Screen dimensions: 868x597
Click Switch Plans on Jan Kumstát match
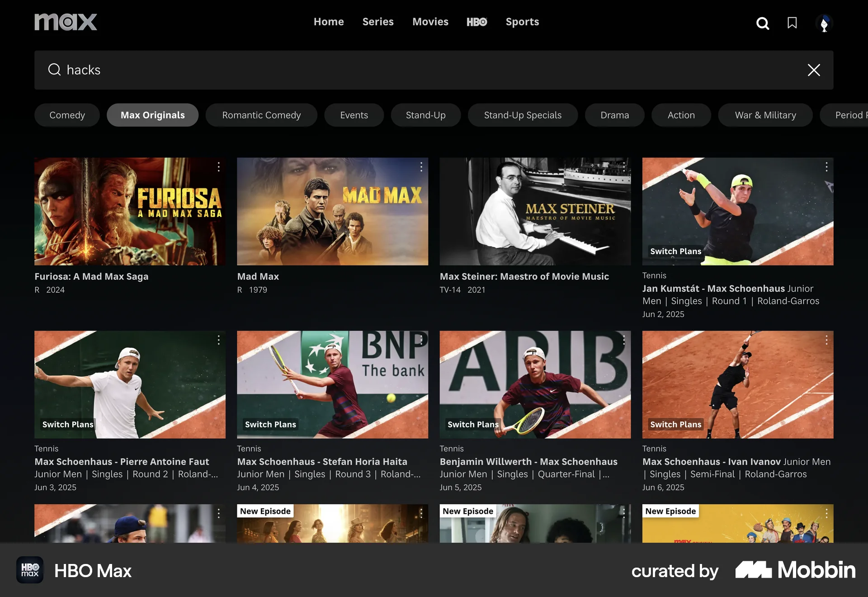pos(675,251)
